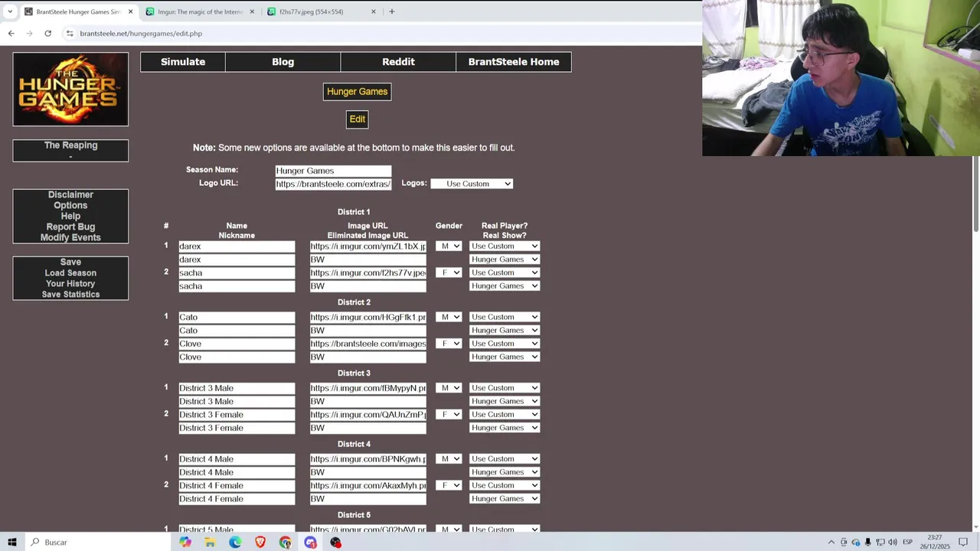Click the site info icon in address bar
The height and width of the screenshot is (551, 980).
[x=70, y=34]
